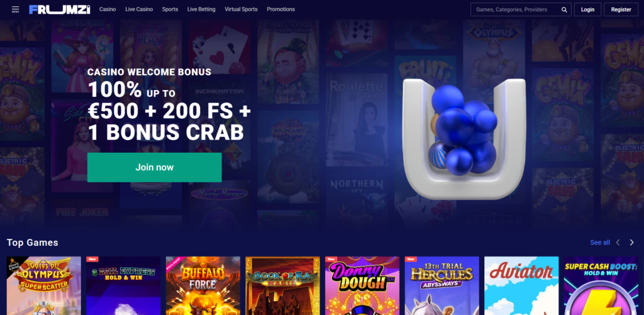Open the Live Betting page
Viewport: 644px width, 315px height.
(x=201, y=9)
